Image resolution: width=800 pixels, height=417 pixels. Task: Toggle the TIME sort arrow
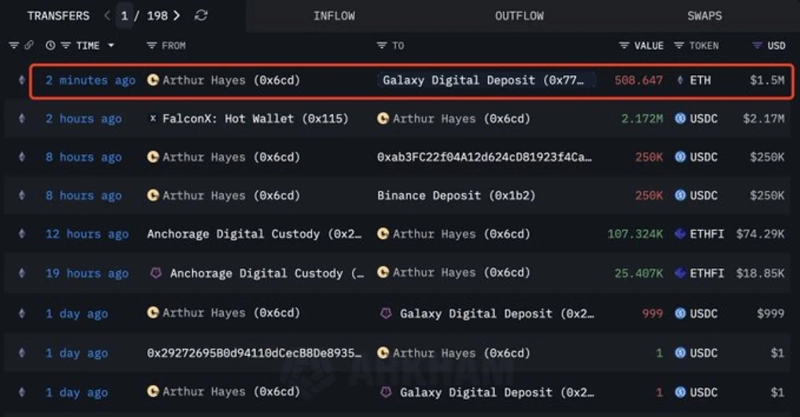(x=110, y=46)
